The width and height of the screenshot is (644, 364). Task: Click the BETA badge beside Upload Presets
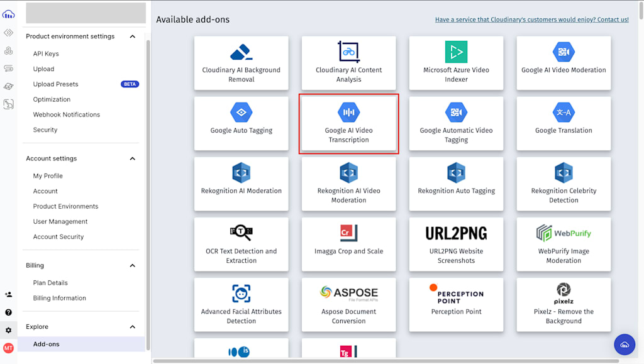[130, 84]
